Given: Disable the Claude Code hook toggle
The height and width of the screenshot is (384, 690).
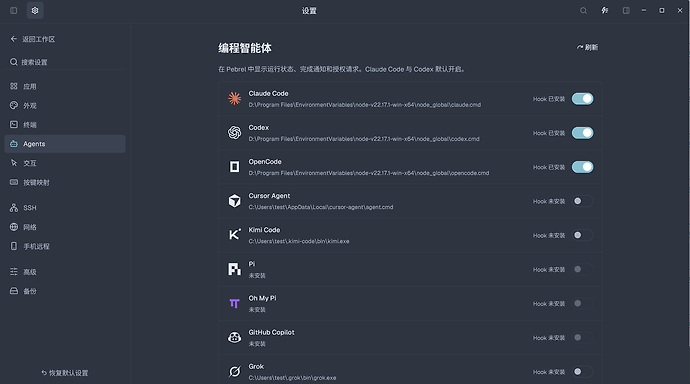Looking at the screenshot, I should point(582,99).
